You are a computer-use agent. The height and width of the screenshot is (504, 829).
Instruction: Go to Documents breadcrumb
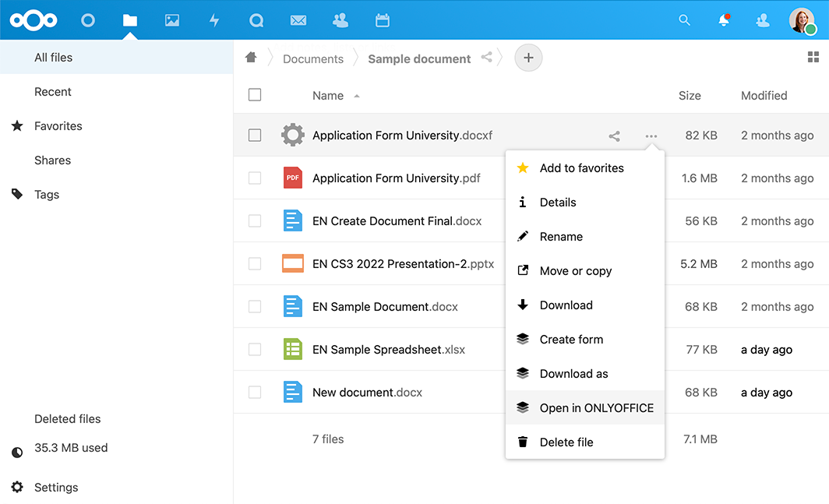tap(312, 59)
